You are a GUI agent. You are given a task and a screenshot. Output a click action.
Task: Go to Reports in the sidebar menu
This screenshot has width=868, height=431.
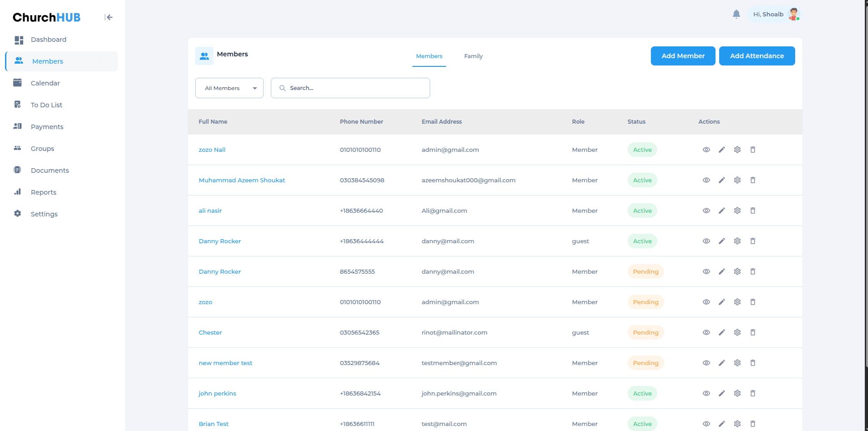click(43, 192)
